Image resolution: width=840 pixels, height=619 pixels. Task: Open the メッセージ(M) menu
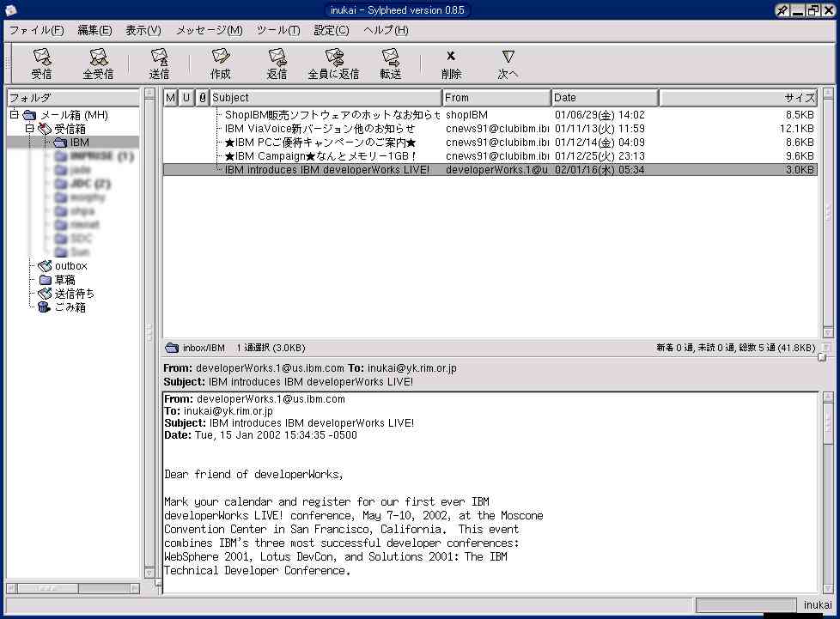pos(210,31)
